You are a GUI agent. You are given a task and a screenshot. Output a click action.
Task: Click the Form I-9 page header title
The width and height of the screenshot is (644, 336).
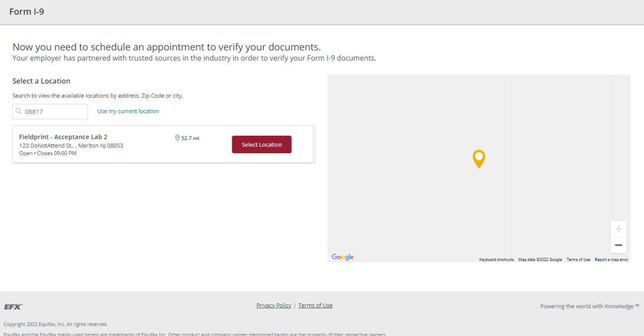[x=27, y=12]
